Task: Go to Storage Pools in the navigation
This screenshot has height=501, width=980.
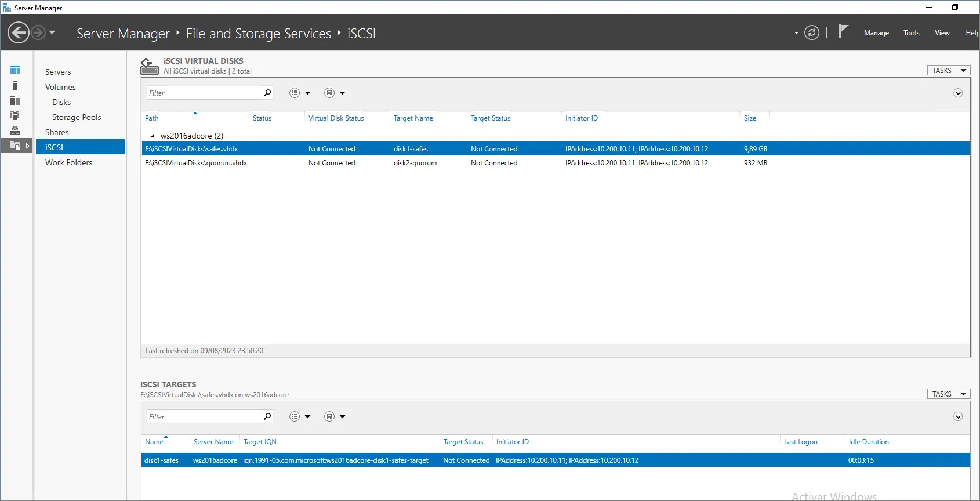Action: (77, 117)
